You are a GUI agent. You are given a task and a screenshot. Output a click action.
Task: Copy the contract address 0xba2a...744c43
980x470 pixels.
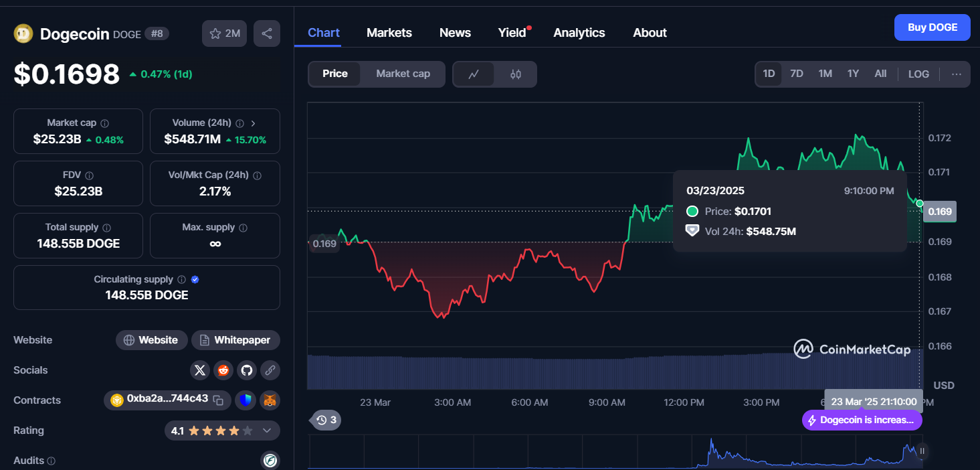[x=218, y=400]
